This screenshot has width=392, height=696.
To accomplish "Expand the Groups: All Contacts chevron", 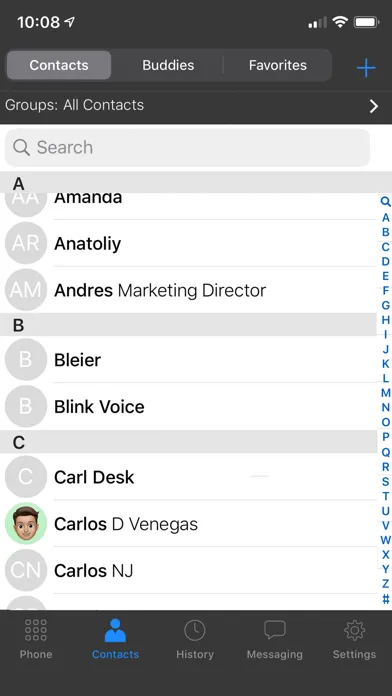I will pyautogui.click(x=374, y=106).
